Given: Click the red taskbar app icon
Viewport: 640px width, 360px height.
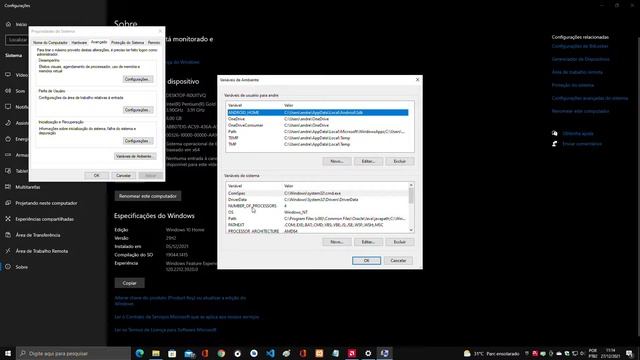Looking at the screenshot, I should click(352, 353).
